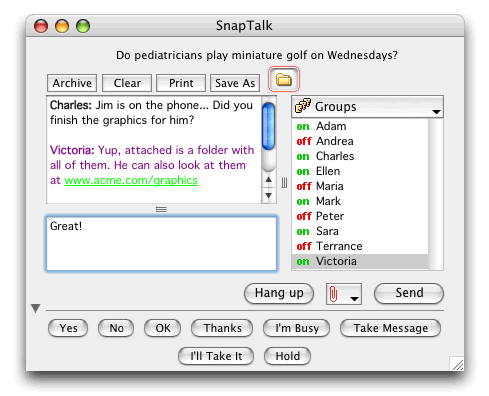The height and width of the screenshot is (396, 489).
Task: Click the vertical splitter grip beside contacts
Action: 284,183
